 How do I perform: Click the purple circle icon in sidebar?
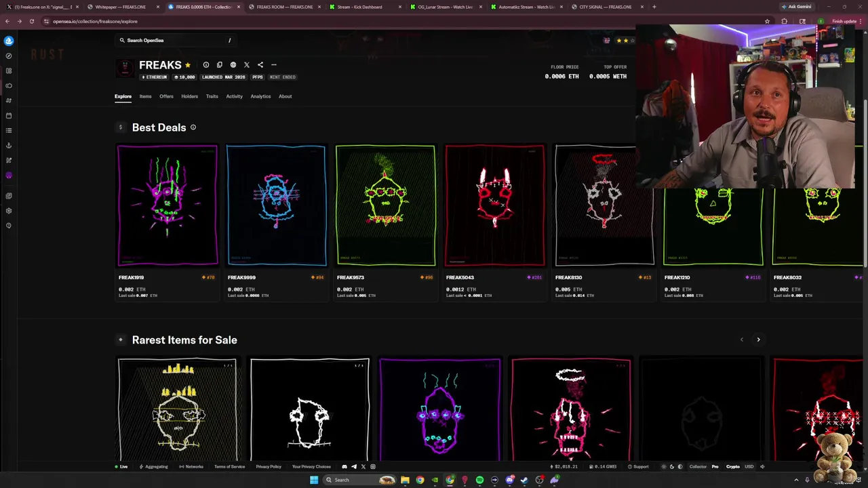click(9, 176)
